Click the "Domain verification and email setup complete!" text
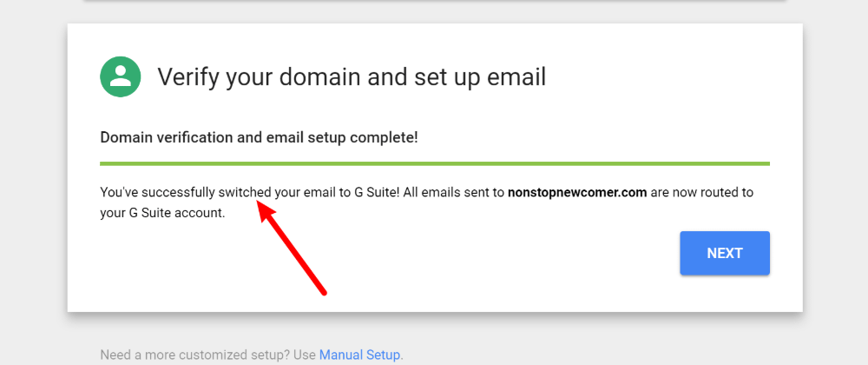The height and width of the screenshot is (365, 868). [259, 137]
